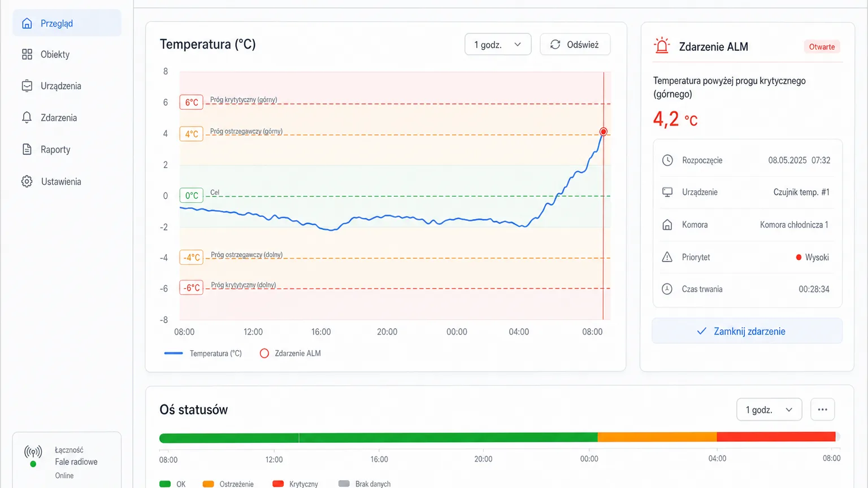The height and width of the screenshot is (488, 868).
Task: Click the Odśwież button
Action: (575, 44)
